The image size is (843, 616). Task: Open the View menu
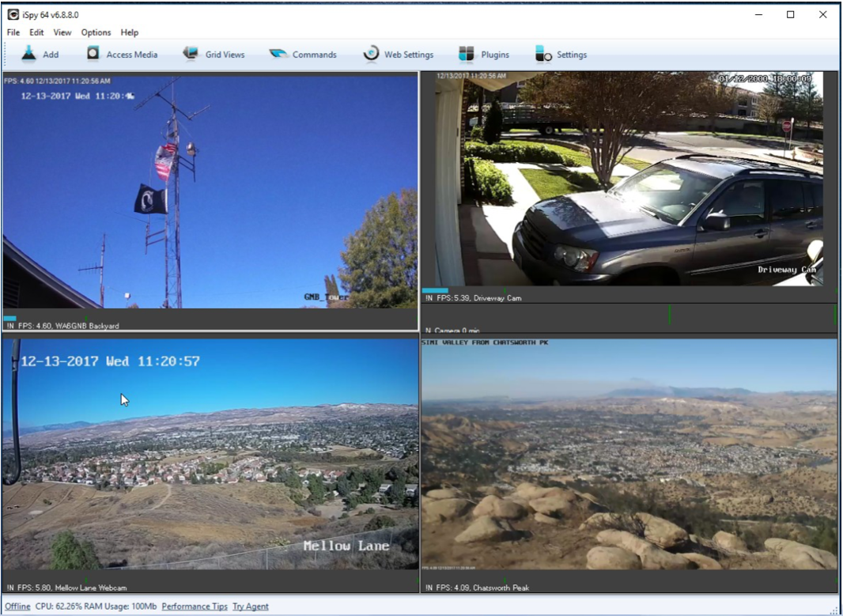pos(62,32)
